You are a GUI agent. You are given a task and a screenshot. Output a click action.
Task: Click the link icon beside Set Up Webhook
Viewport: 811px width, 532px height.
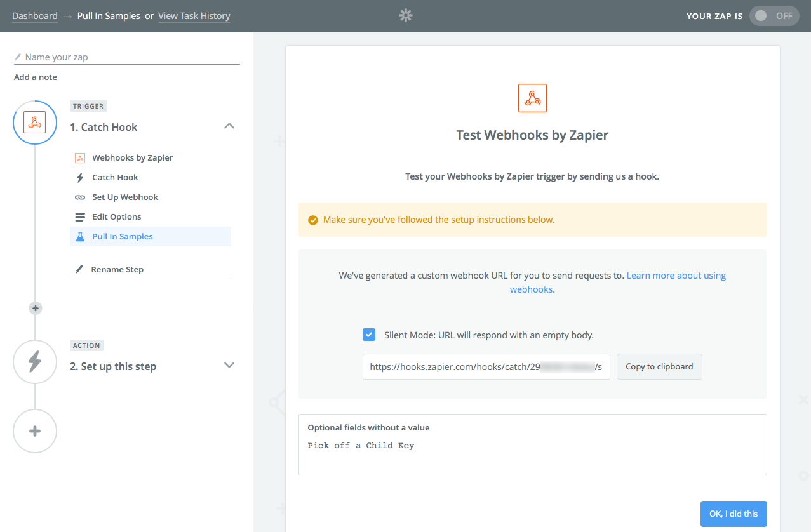point(80,197)
